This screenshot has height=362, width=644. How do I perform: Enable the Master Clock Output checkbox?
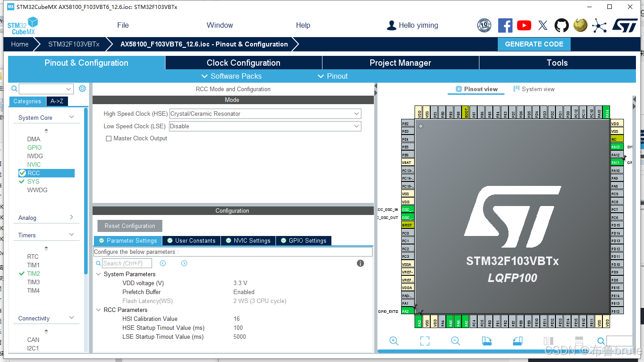[108, 139]
